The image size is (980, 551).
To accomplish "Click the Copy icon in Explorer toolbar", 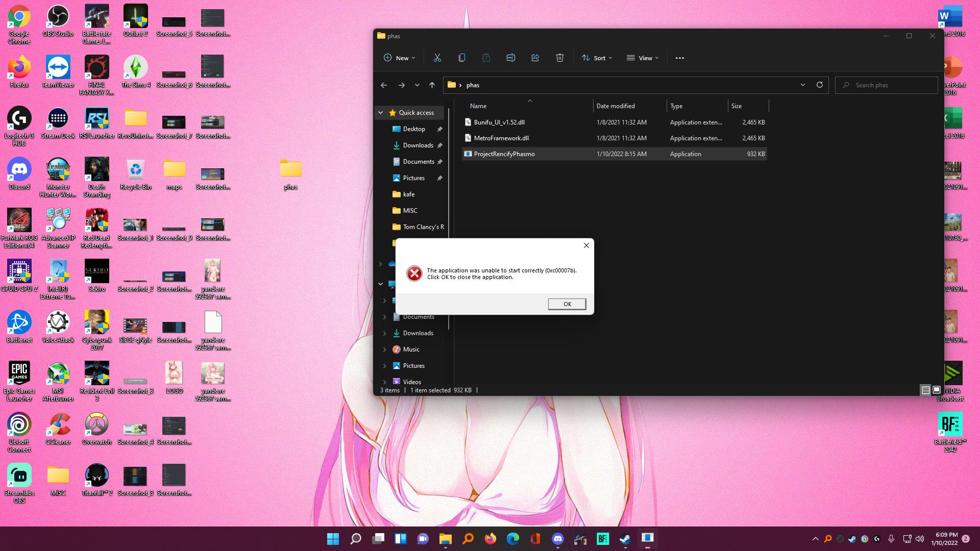I will point(461,58).
